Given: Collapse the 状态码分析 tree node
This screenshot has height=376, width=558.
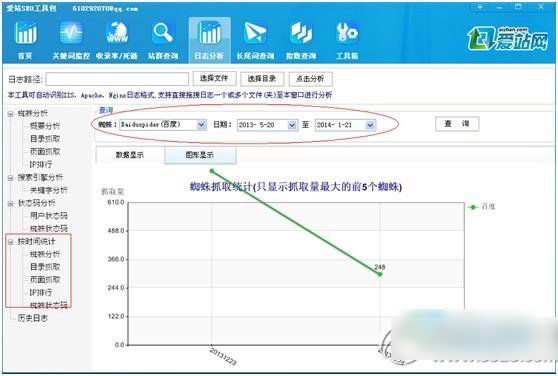Looking at the screenshot, I should pos(11,203).
